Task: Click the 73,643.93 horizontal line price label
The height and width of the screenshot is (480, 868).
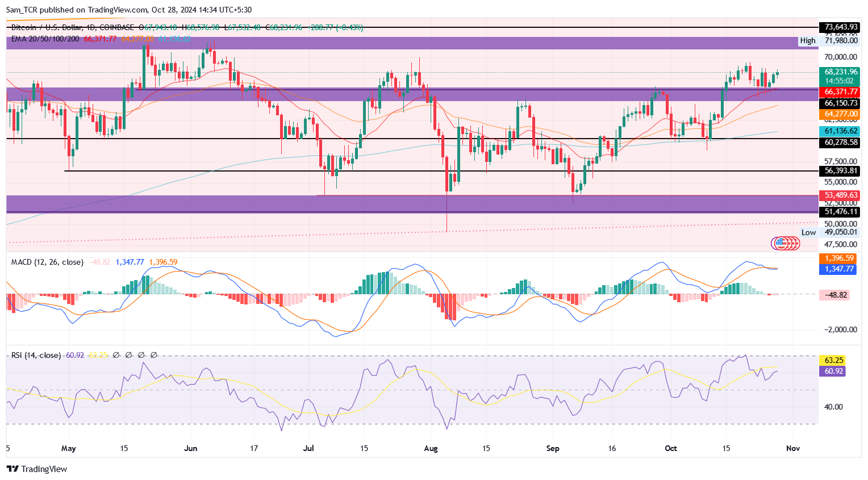Action: click(x=839, y=27)
